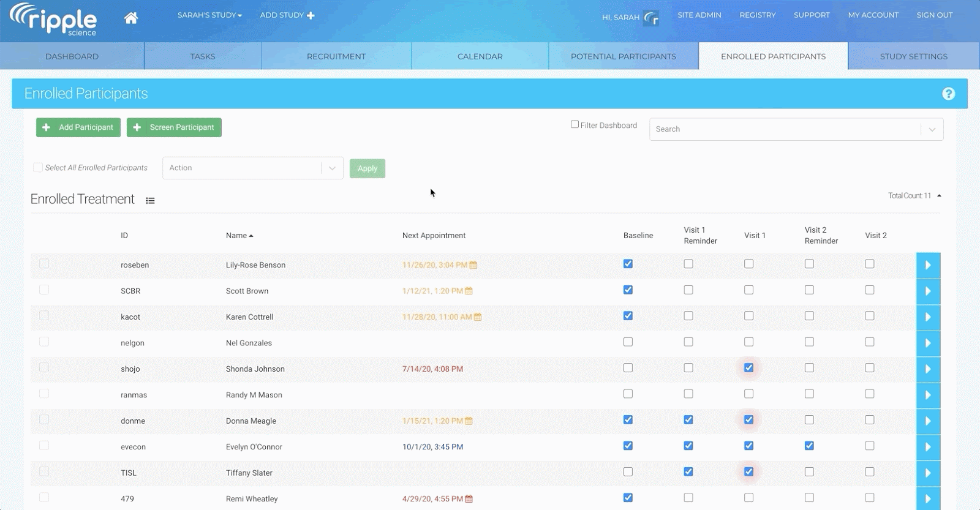Click the list icon beside Enrolled Treatment
This screenshot has width=980, height=510.
[x=150, y=201]
